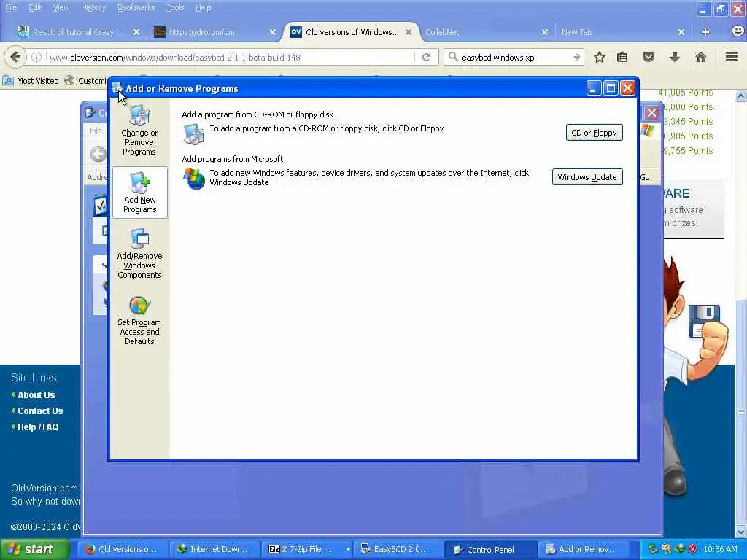Click the Windows Update button
Image resolution: width=747 pixels, height=560 pixels.
point(587,177)
